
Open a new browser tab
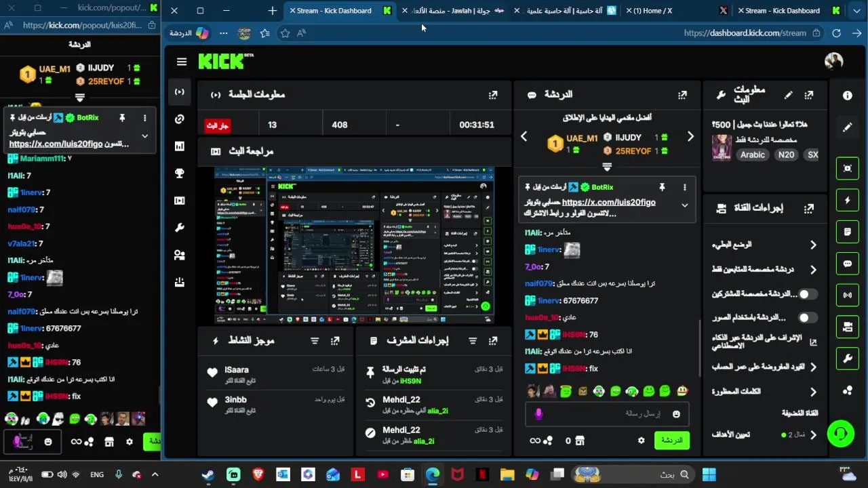(x=272, y=11)
